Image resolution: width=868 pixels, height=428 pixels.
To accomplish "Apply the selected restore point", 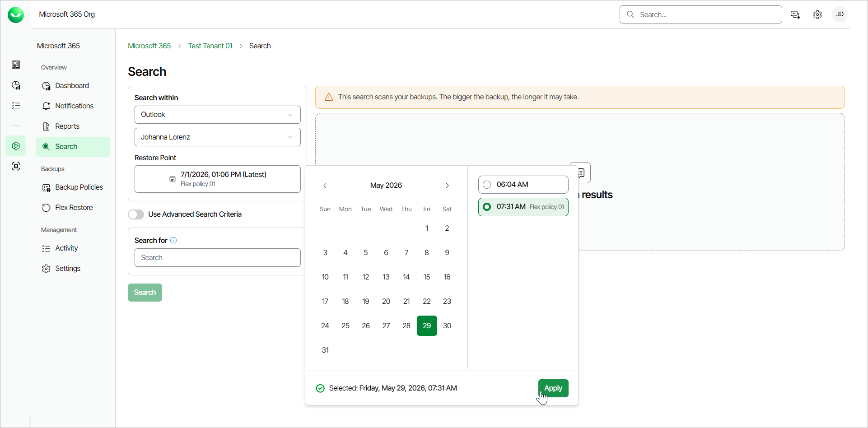I will (x=553, y=388).
